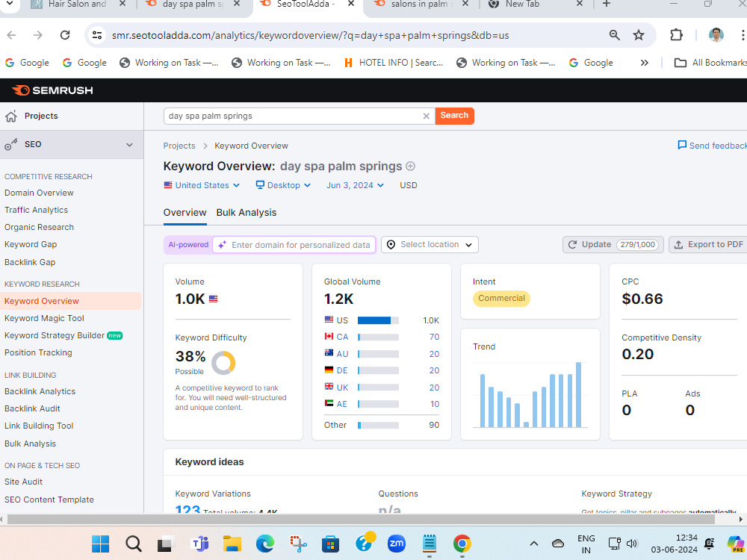Open Jun 3, 2024 date dropdown
The image size is (747, 560).
click(x=355, y=185)
